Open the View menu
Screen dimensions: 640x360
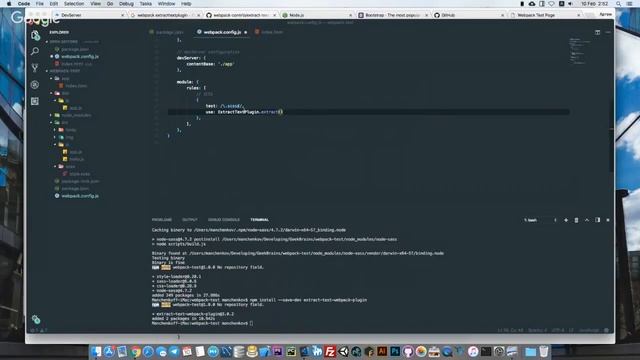pyautogui.click(x=96, y=4)
